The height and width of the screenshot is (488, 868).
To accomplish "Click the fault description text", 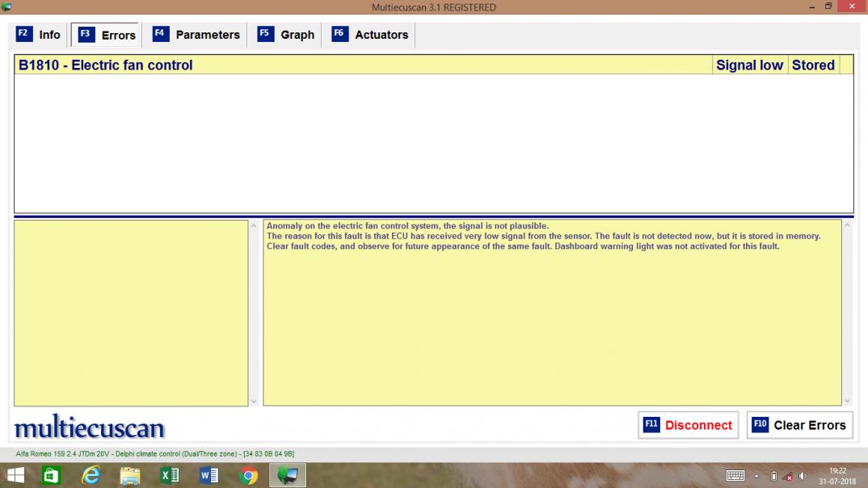I will point(544,236).
